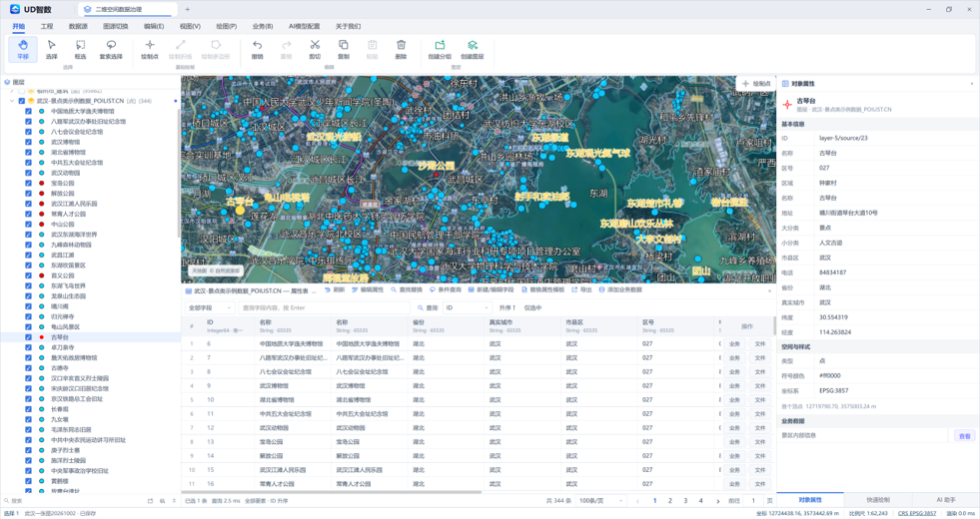Click the new-group icon beside the layer search box
Viewport: 980px width, 519px height.
[150, 501]
